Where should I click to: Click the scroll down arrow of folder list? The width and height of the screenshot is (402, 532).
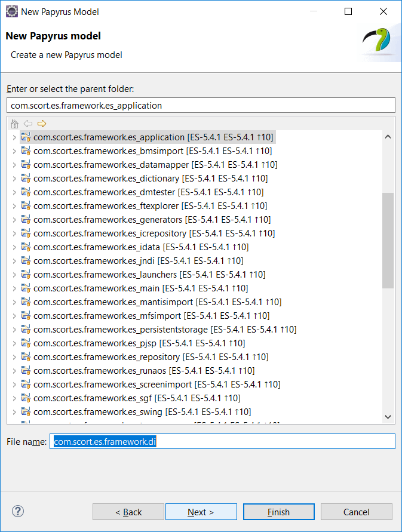[388, 417]
